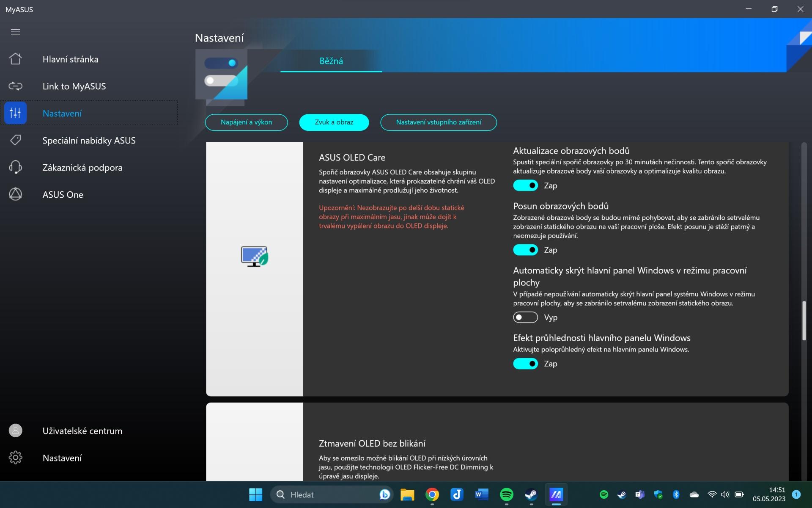This screenshot has width=812, height=508.
Task: Click the ASUS OLED Care heading
Action: click(352, 157)
